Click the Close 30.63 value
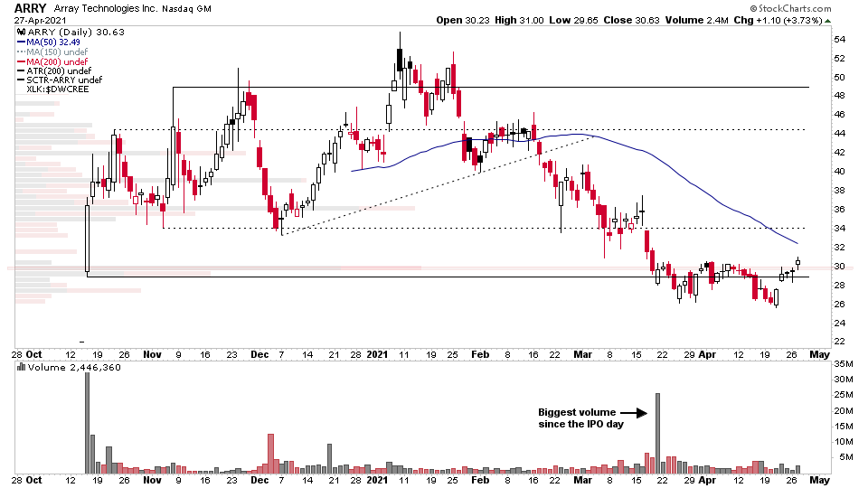868x488 pixels. click(x=632, y=20)
